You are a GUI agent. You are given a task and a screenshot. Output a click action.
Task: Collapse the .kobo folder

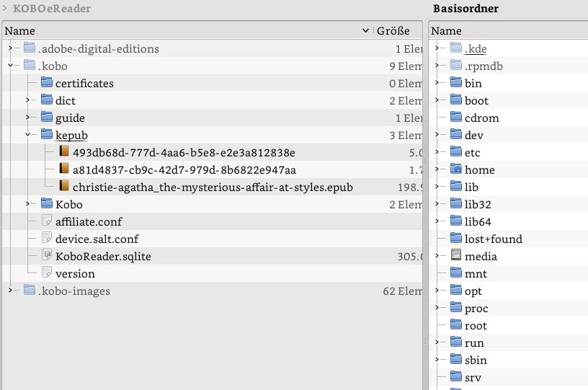point(10,66)
